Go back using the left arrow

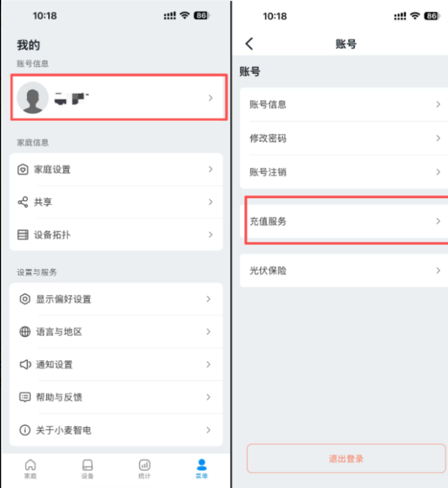(249, 44)
